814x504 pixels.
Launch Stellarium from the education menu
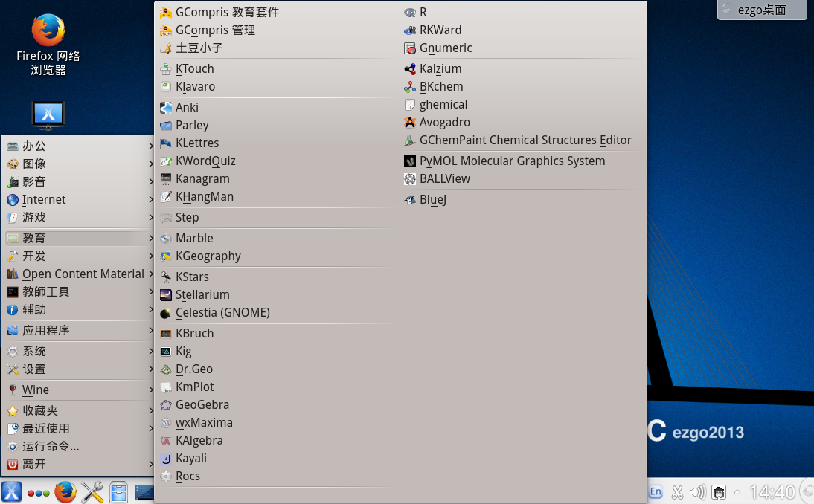coord(202,294)
